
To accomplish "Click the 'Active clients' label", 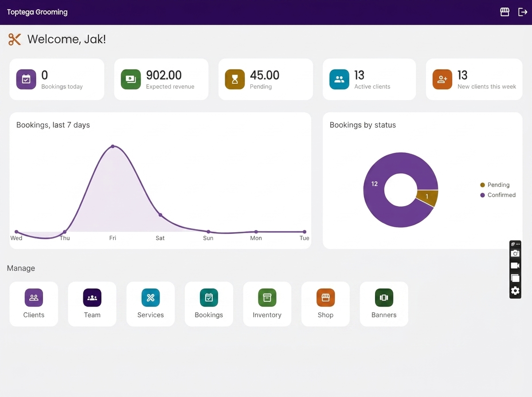I will [x=372, y=87].
